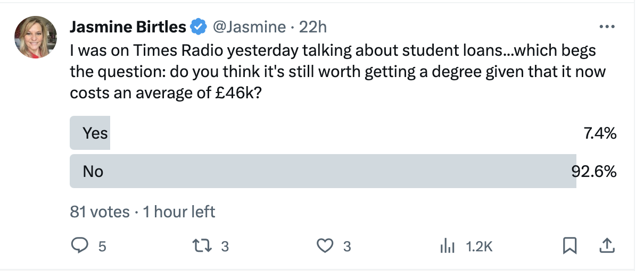Click the @Jasmine handle
Viewport: 644px width, 271px height.
click(250, 26)
